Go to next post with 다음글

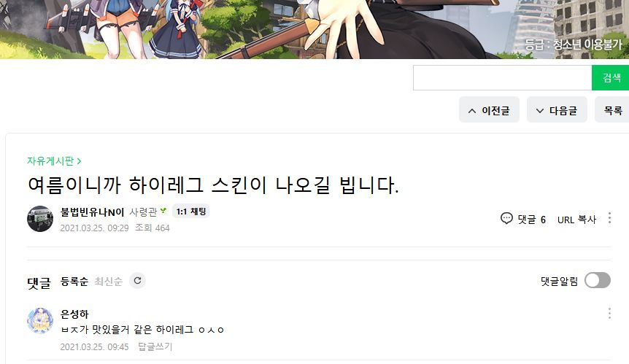(x=557, y=109)
